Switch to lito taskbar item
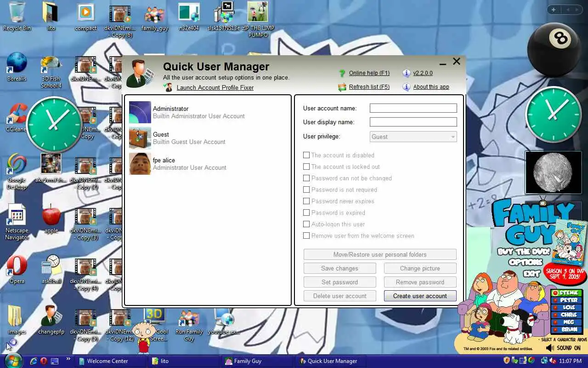The image size is (588, 368). tap(184, 361)
